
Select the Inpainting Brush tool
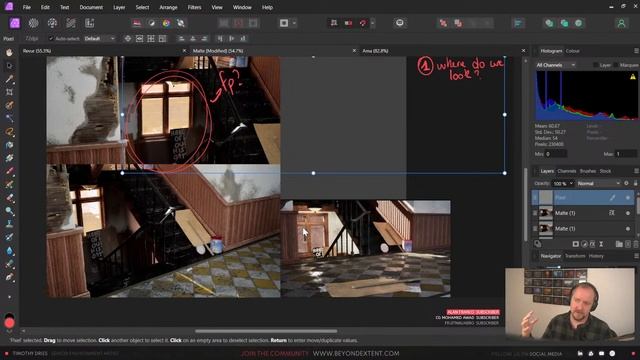click(9, 237)
